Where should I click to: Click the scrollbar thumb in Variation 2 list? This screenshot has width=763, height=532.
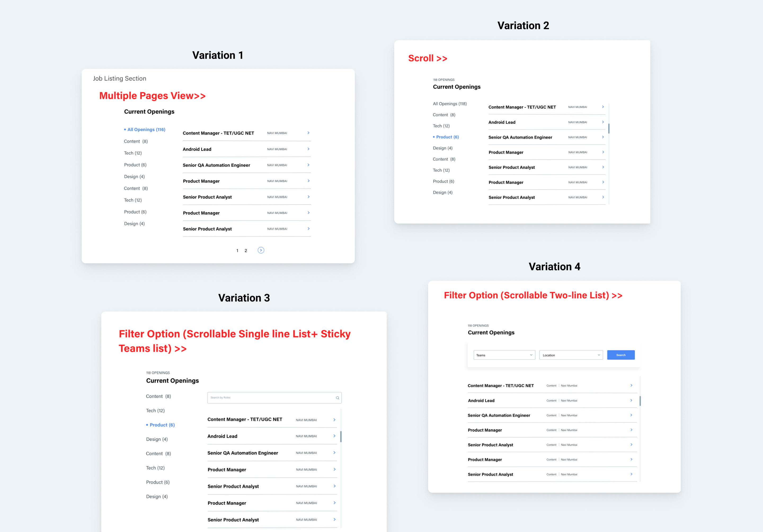609,128
